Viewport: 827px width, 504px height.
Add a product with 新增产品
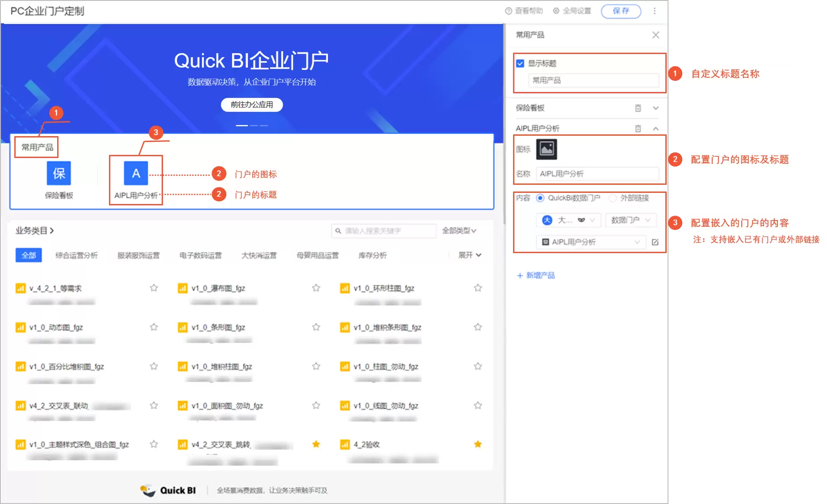click(x=536, y=275)
